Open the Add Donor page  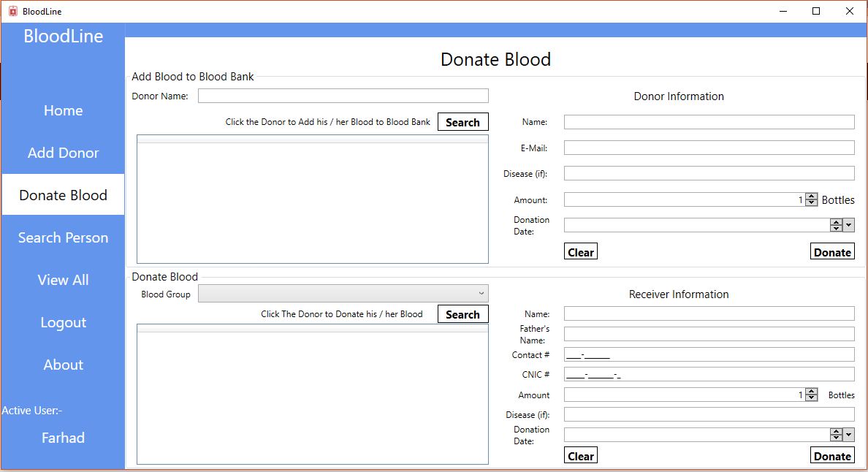[x=63, y=153]
